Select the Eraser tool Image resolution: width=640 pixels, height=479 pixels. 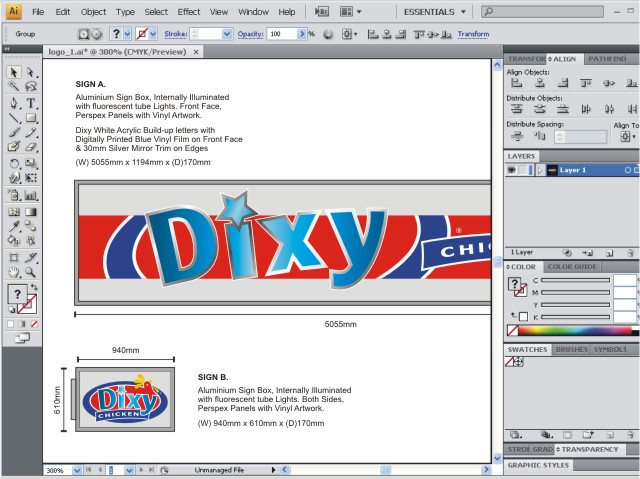(31, 146)
